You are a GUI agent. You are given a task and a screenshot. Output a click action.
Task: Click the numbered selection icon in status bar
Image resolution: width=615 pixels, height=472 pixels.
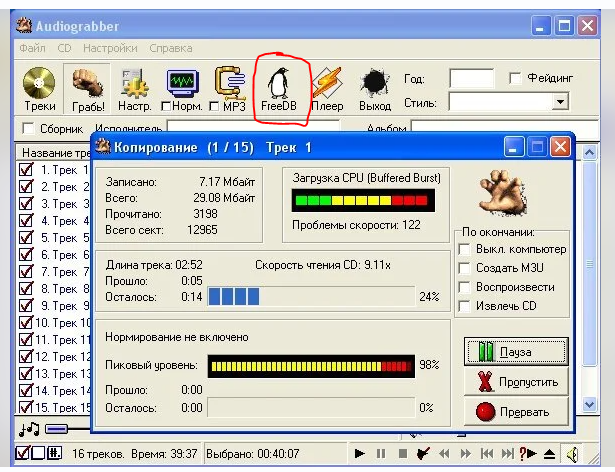pyautogui.click(x=54, y=453)
